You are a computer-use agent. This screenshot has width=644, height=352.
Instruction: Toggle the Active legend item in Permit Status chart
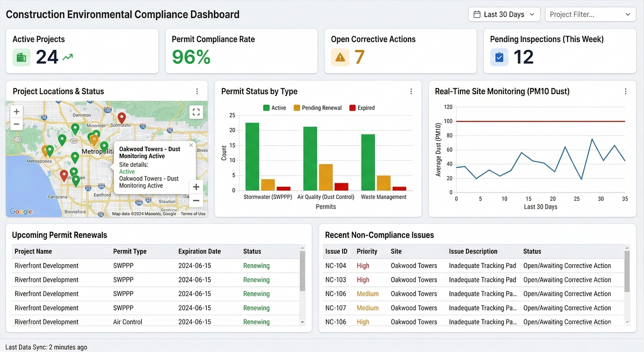point(275,108)
